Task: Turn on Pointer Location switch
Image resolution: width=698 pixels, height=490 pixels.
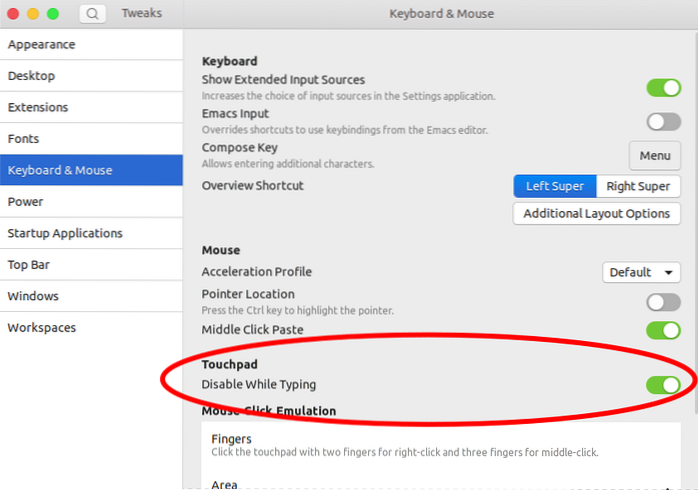Action: 663,301
